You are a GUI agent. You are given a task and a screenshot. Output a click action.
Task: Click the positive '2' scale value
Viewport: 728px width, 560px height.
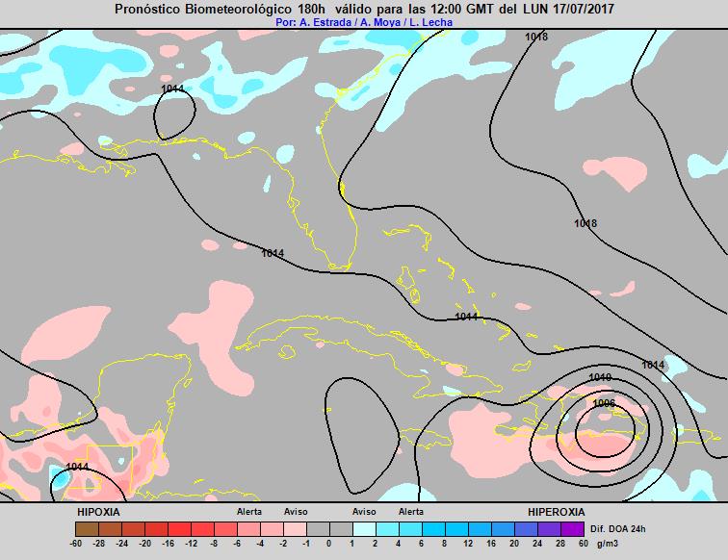coord(376,544)
